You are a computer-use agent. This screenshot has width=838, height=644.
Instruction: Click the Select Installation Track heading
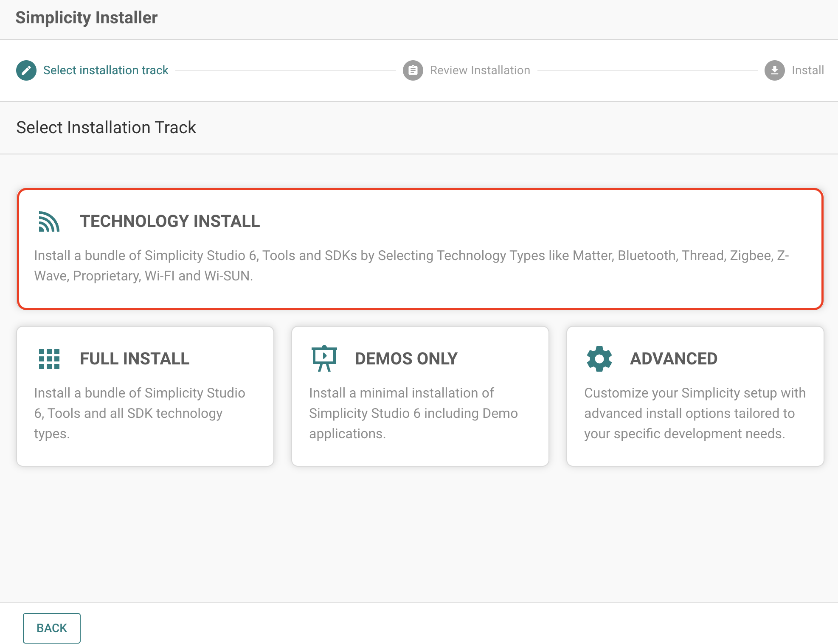106,127
